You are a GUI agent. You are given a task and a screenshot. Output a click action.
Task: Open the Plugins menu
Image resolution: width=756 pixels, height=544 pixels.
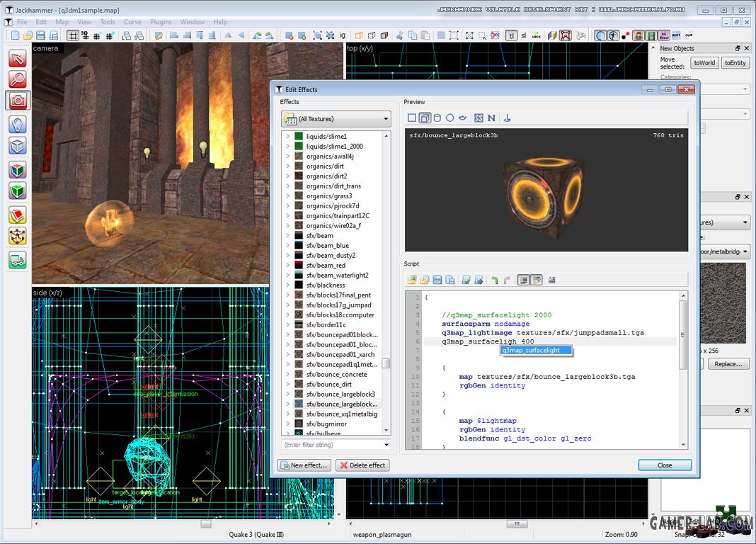pos(161,22)
